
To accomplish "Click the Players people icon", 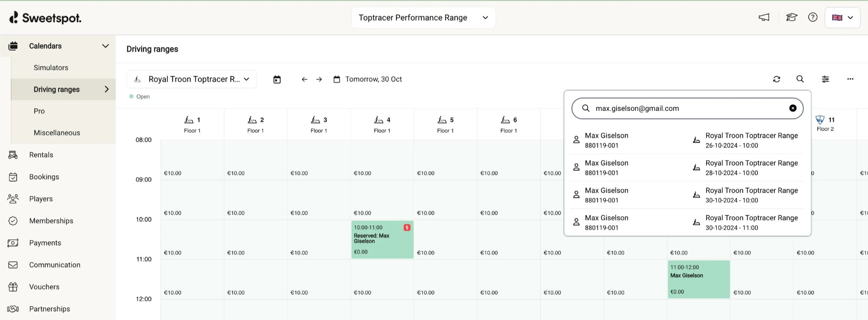I will click(x=13, y=199).
